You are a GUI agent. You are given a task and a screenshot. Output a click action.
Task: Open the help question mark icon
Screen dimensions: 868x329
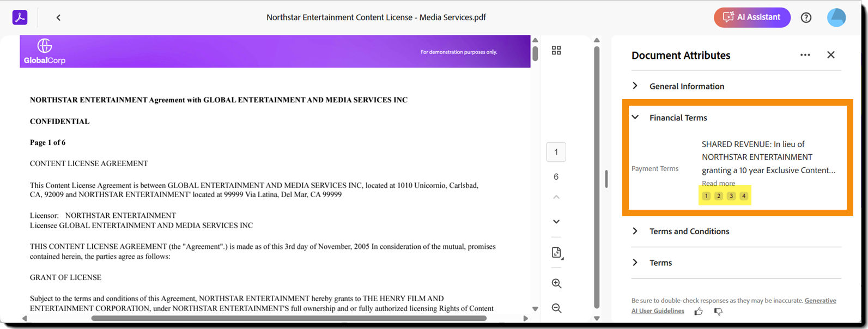pos(806,17)
